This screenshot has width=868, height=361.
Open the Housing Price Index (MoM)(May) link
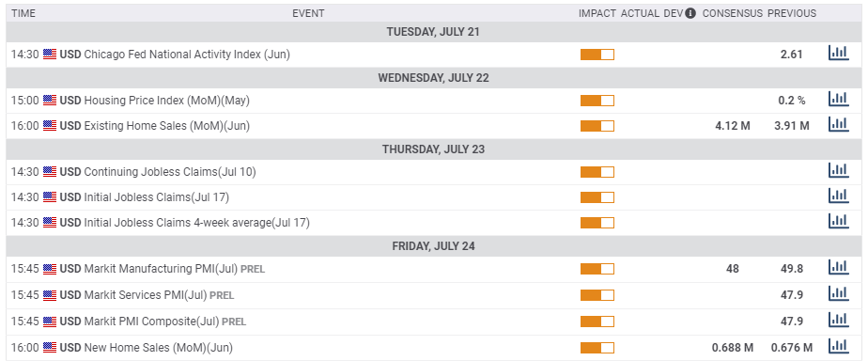click(166, 101)
